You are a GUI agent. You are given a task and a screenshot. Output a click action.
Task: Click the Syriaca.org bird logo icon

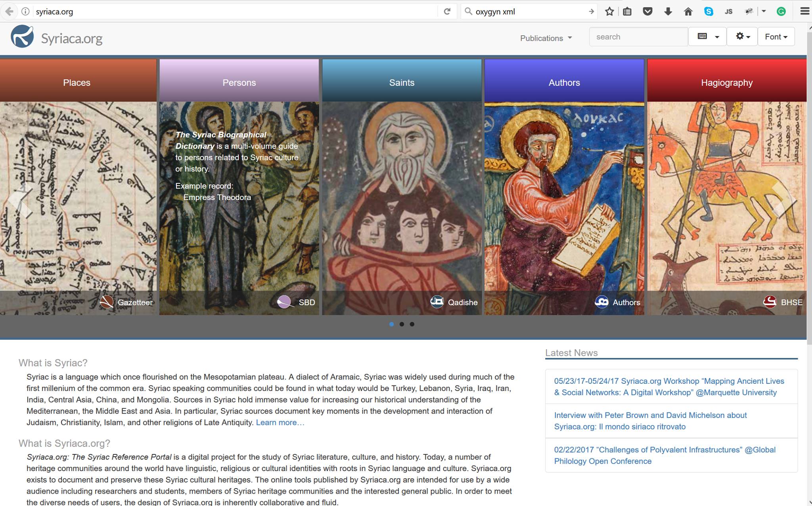coord(22,37)
